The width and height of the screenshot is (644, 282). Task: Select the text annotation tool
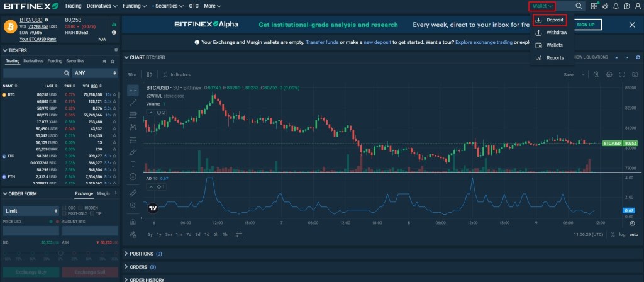(x=133, y=164)
